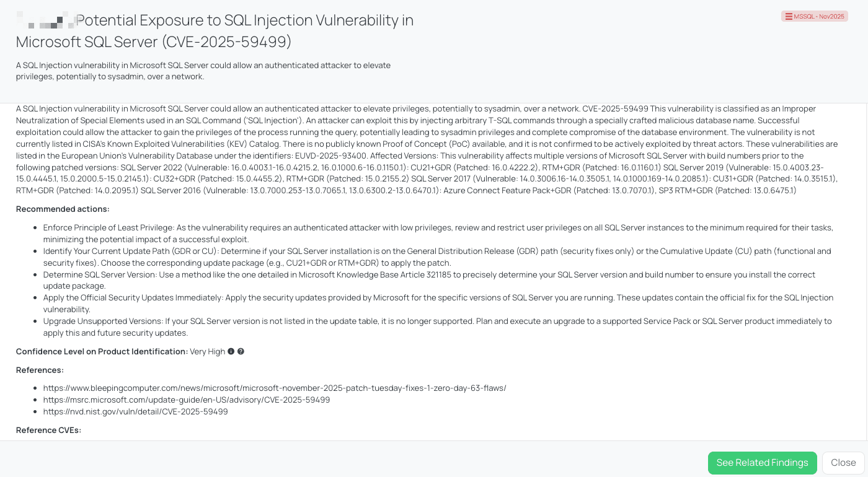Click the circled i for product identification details
Viewport: 868px width, 477px height.
(231, 351)
